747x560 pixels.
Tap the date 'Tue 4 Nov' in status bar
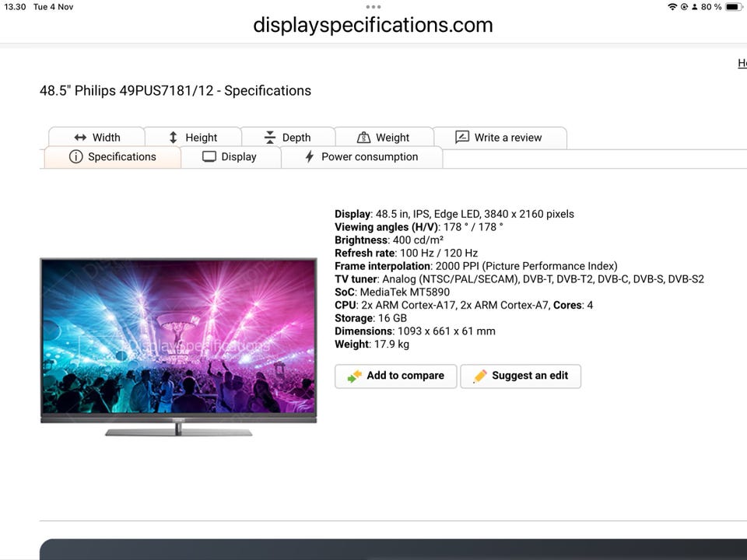54,7
